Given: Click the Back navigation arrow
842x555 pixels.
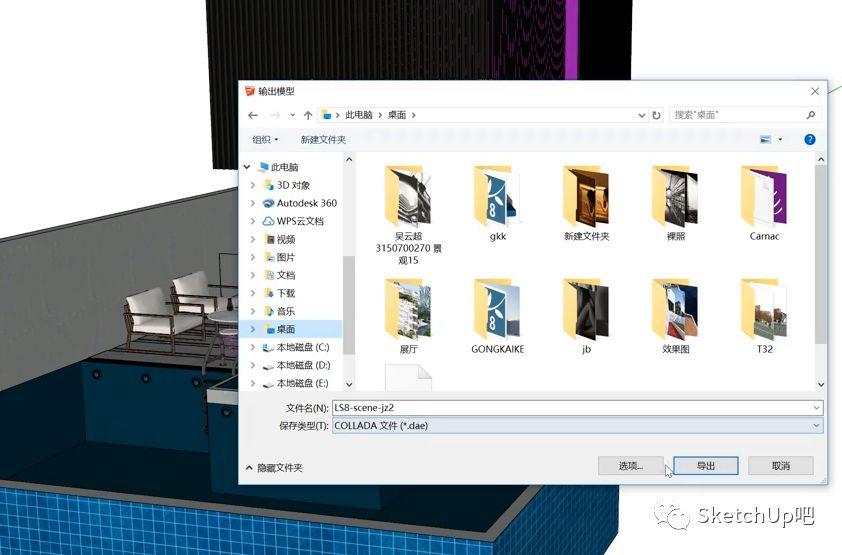Looking at the screenshot, I should point(253,115).
